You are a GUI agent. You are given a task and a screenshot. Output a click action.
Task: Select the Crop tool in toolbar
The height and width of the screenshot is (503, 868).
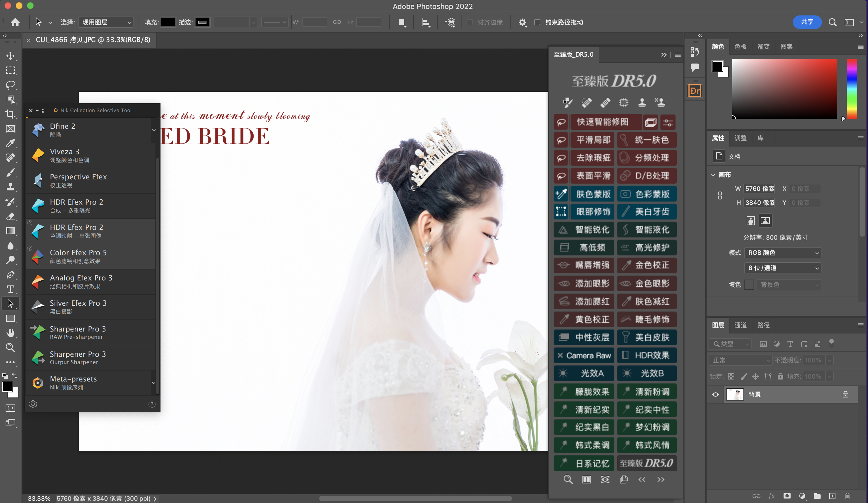click(10, 114)
